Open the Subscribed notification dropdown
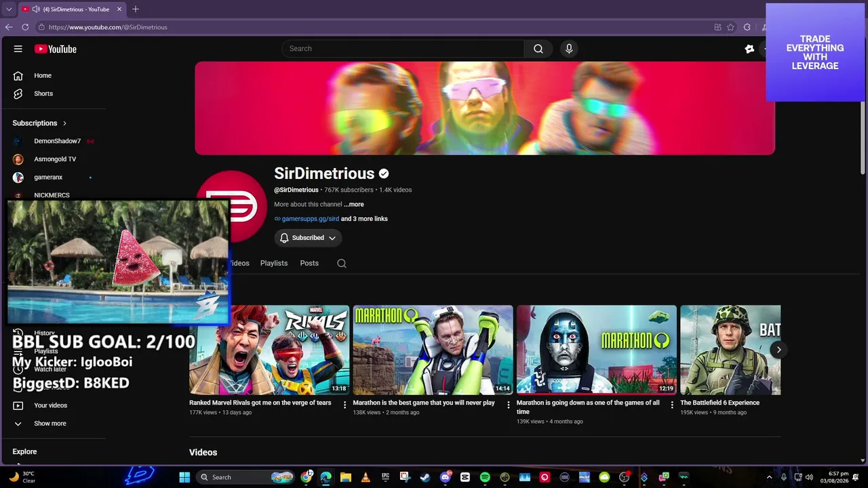Viewport: 868px width, 488px height. pyautogui.click(x=308, y=238)
